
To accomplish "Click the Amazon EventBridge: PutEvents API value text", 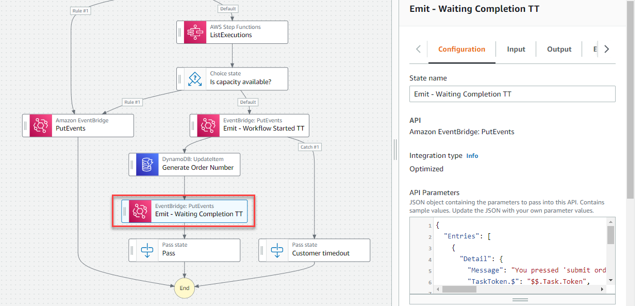I will coord(461,132).
